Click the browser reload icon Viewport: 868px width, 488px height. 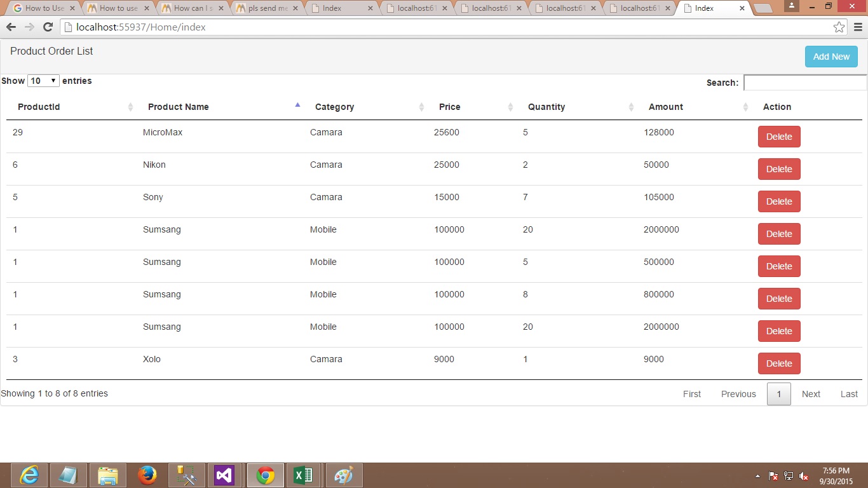click(x=48, y=27)
